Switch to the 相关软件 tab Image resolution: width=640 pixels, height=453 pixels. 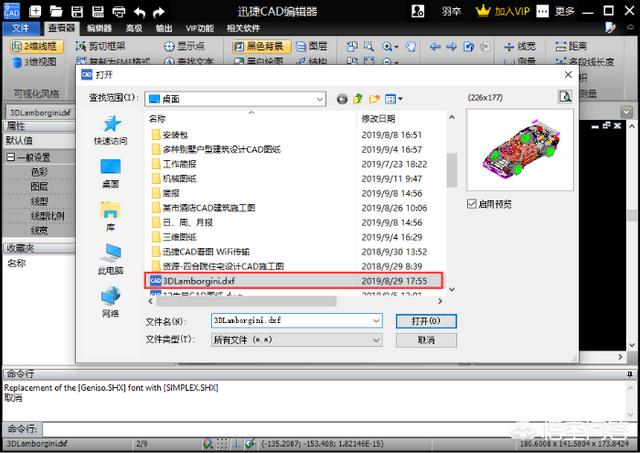[x=243, y=28]
